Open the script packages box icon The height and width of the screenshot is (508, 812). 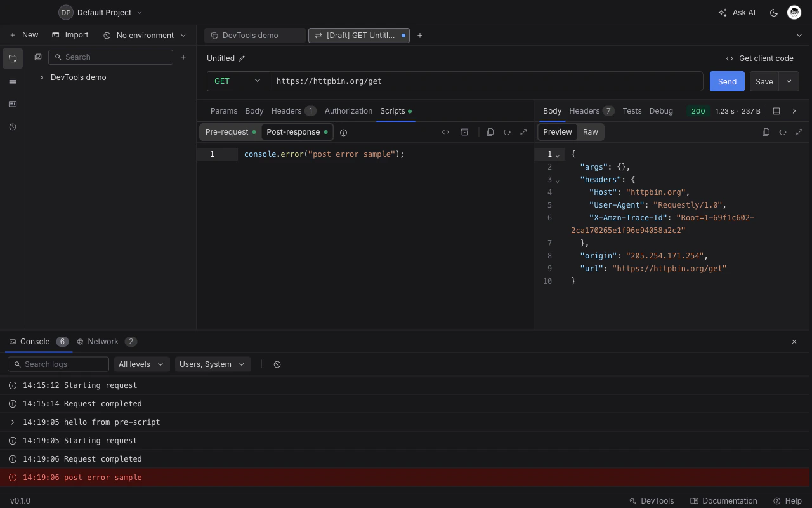(464, 132)
